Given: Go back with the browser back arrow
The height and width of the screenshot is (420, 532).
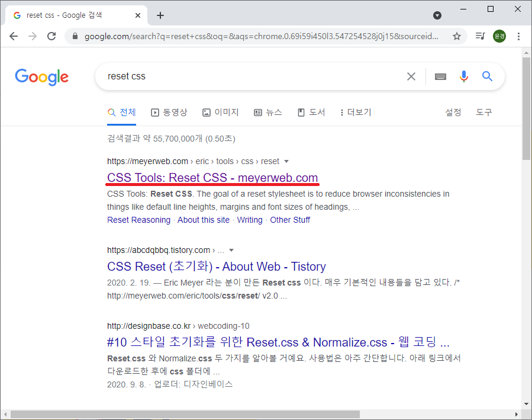Looking at the screenshot, I should [x=14, y=36].
